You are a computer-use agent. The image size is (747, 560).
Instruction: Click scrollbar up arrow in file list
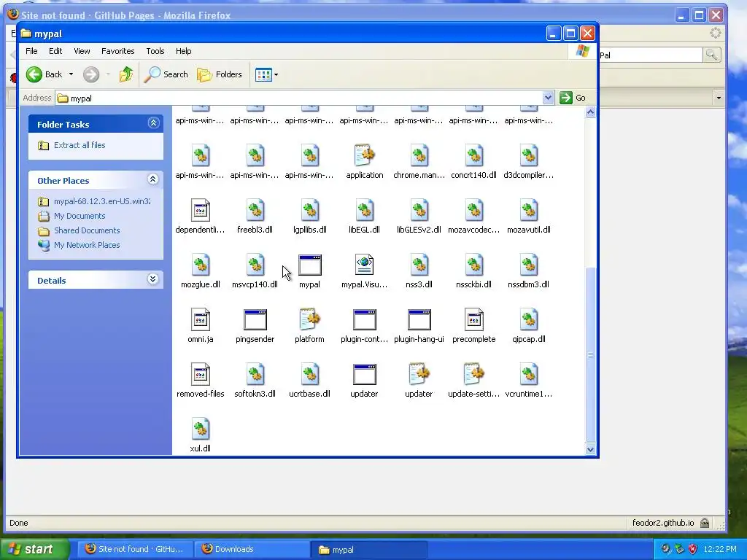590,112
